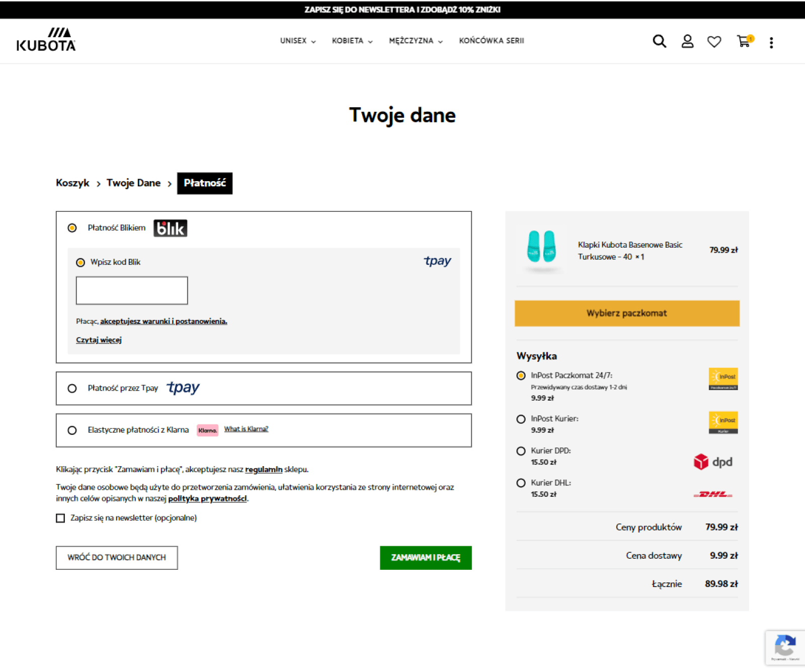This screenshot has height=672, width=805.
Task: Open the What is Klarna link
Action: 246,429
